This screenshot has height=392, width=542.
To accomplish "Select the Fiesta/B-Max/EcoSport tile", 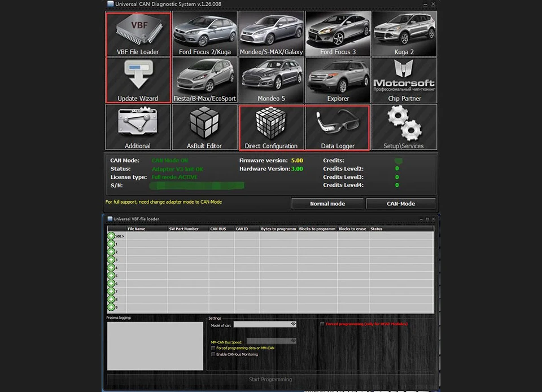I will [204, 80].
